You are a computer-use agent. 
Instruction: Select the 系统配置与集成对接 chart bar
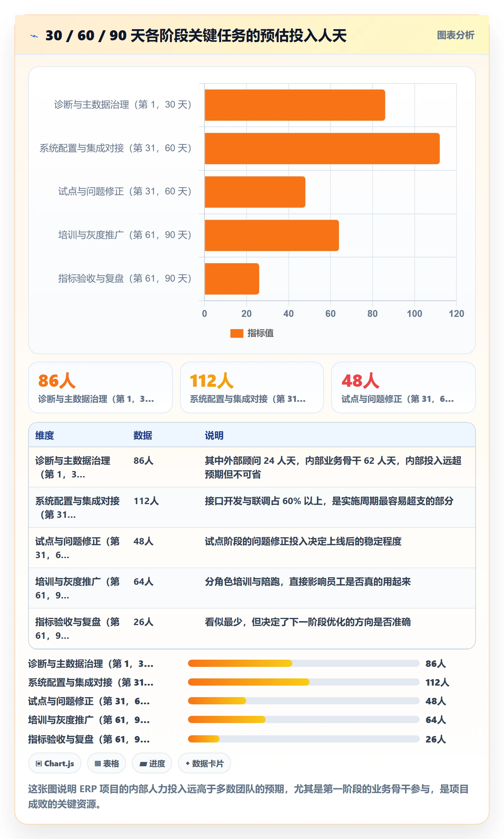click(322, 148)
